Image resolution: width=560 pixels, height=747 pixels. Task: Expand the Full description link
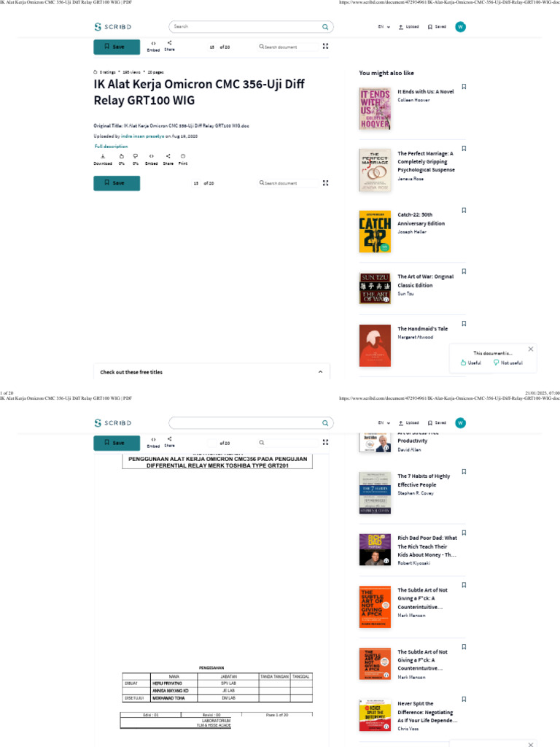click(111, 146)
